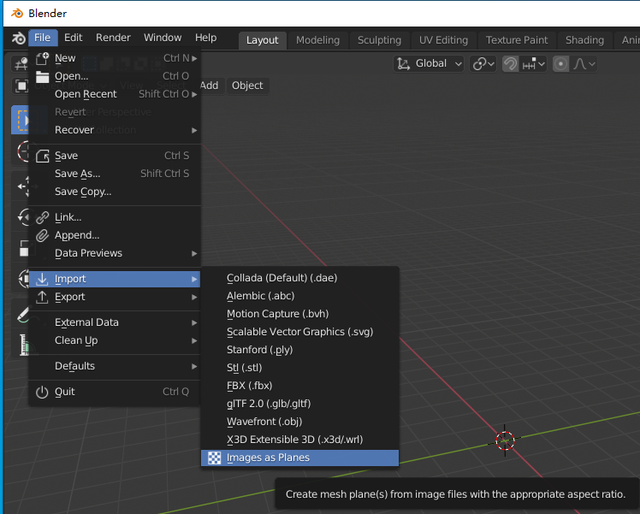
Task: Expand the pivot point dropdown
Action: (x=484, y=63)
